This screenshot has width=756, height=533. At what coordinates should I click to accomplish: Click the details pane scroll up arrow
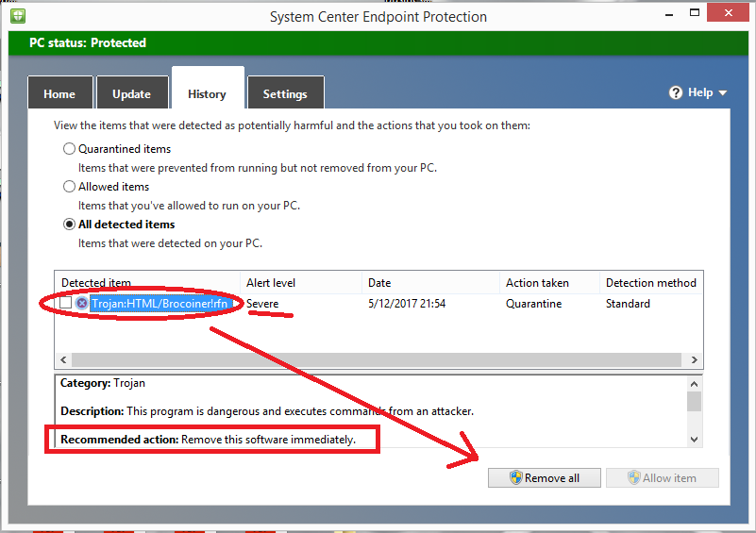(x=694, y=384)
